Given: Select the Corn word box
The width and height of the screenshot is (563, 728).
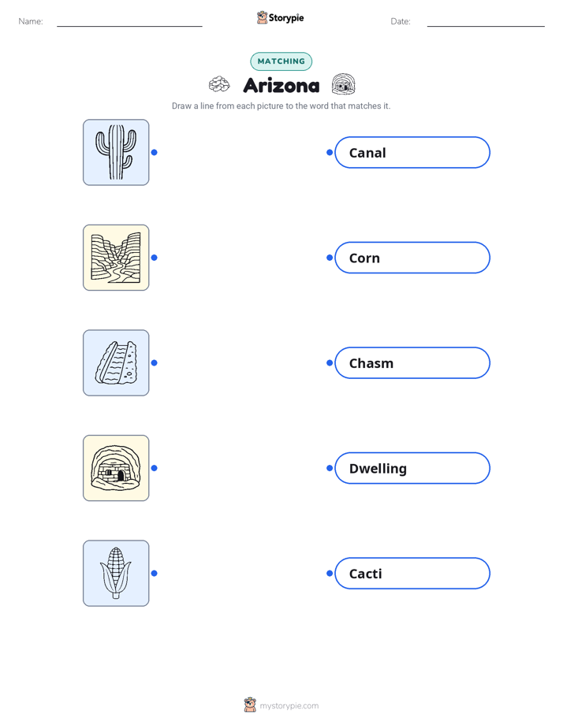Looking at the screenshot, I should [412, 258].
